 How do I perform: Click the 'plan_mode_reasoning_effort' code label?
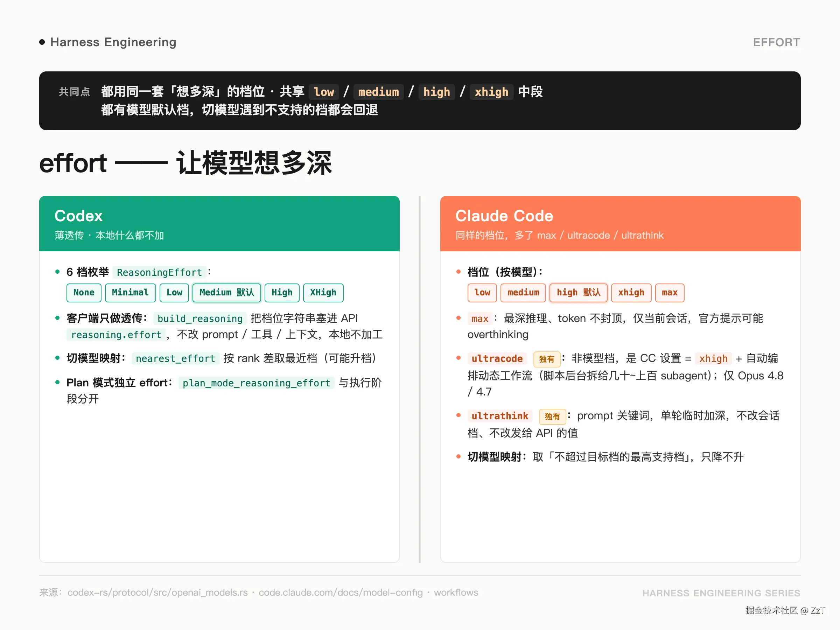256,383
